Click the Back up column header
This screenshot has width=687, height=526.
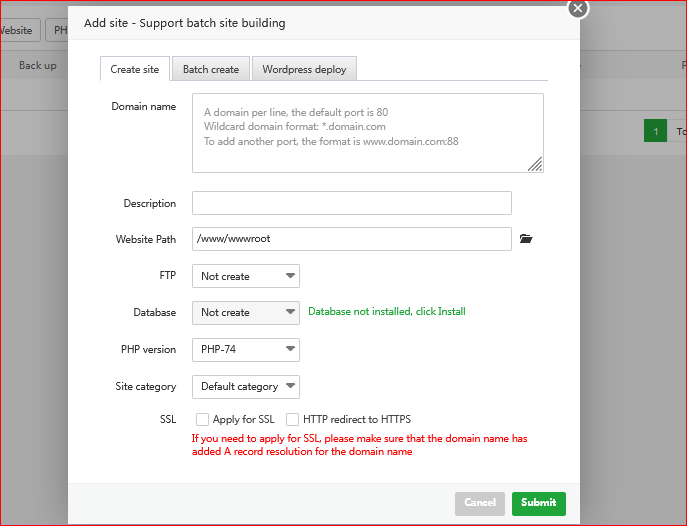tap(38, 66)
